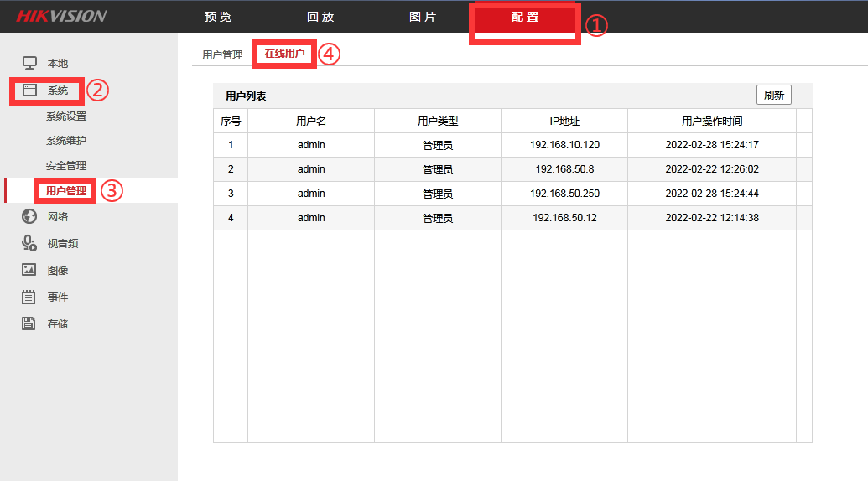Switch to the 用户管理 sub-tab
The image size is (868, 481).
[222, 54]
